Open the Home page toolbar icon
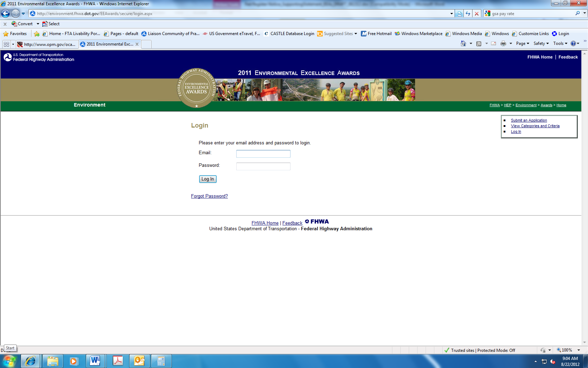The image size is (588, 368). coord(463,43)
